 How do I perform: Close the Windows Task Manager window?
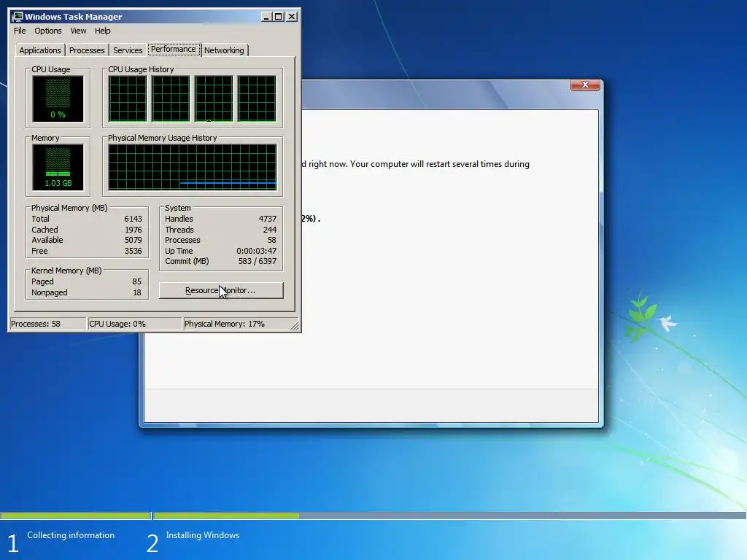click(292, 17)
